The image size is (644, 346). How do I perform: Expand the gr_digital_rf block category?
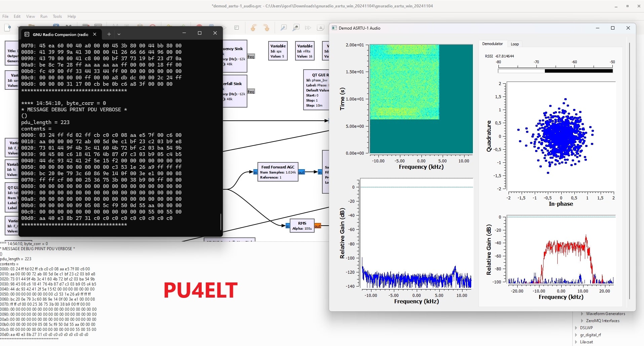576,335
